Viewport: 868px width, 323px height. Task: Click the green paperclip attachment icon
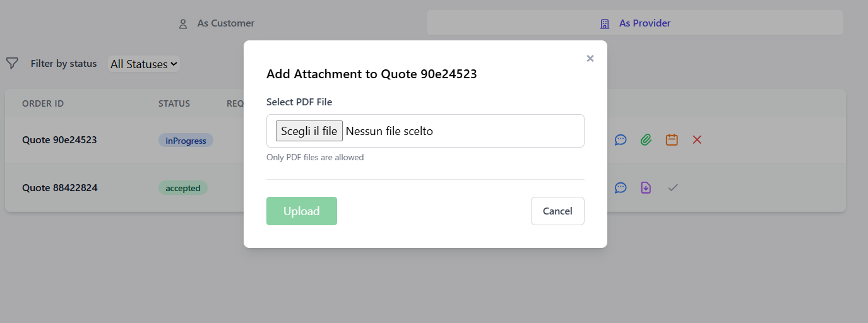click(646, 139)
